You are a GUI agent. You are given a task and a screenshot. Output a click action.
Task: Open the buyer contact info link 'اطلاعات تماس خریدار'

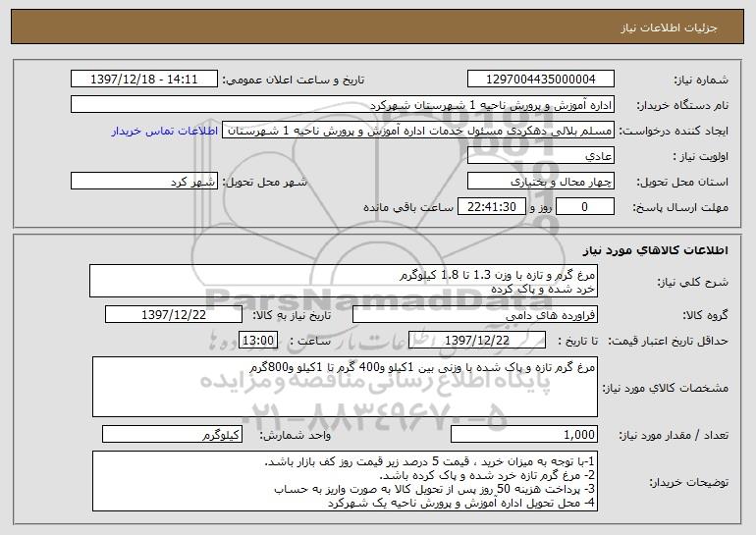point(165,131)
